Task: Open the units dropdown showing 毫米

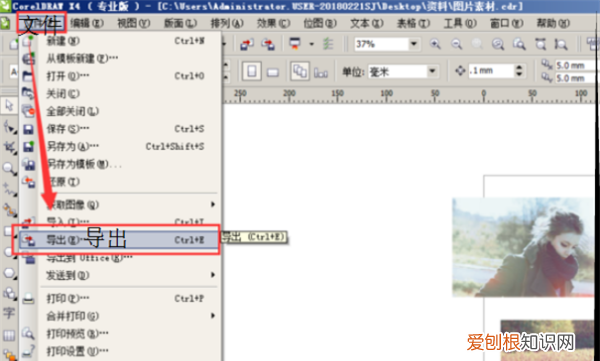Action: click(x=432, y=71)
